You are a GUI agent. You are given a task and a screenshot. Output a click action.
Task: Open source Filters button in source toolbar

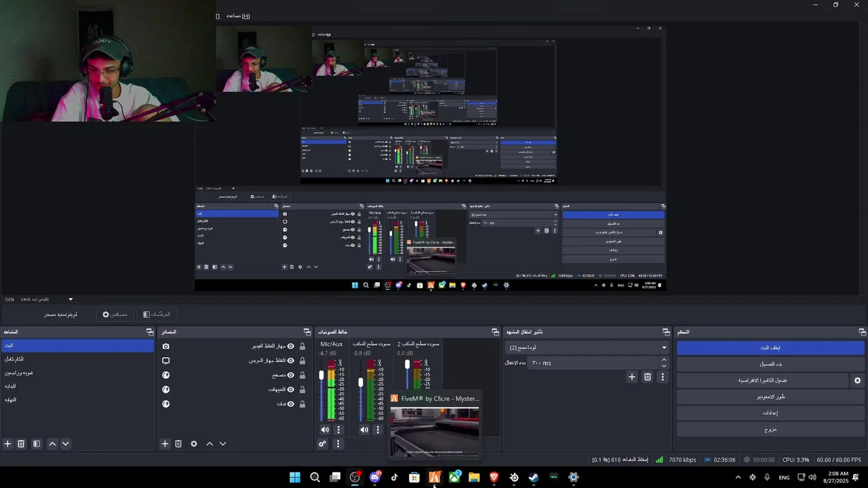coord(157,314)
